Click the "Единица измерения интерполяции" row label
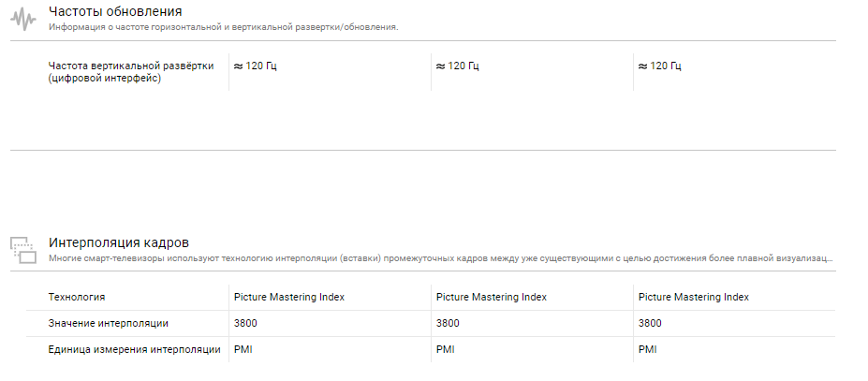This screenshot has height=381, width=868. [134, 349]
